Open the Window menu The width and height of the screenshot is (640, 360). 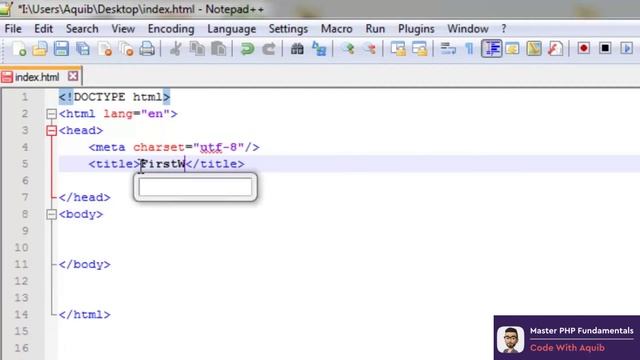point(468,29)
